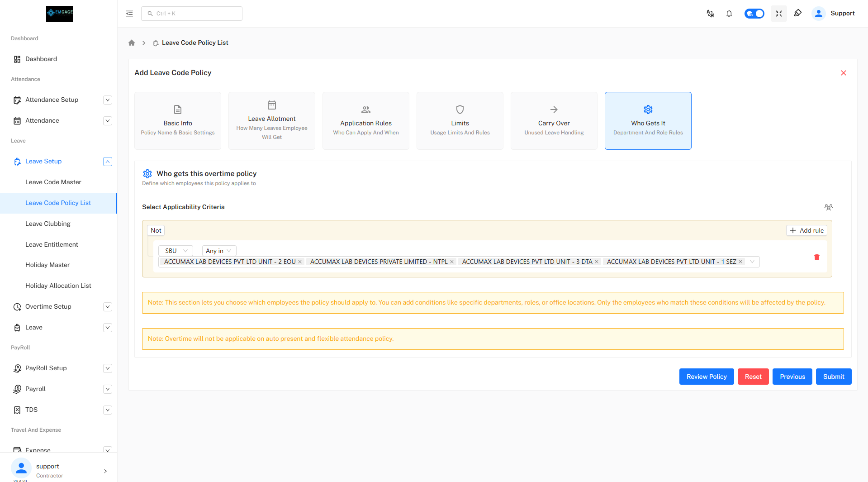Submit the leave code policy
Viewport: 868px width, 482px height.
(834, 377)
